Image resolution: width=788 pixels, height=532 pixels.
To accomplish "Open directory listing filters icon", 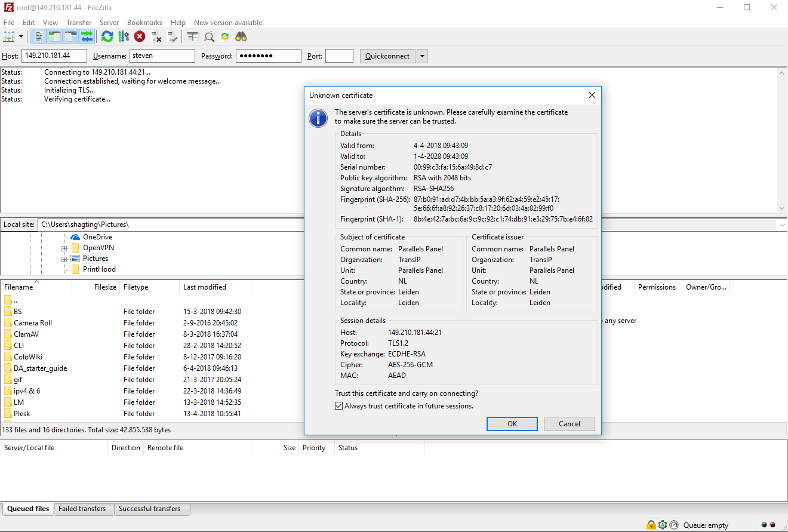I will point(192,36).
